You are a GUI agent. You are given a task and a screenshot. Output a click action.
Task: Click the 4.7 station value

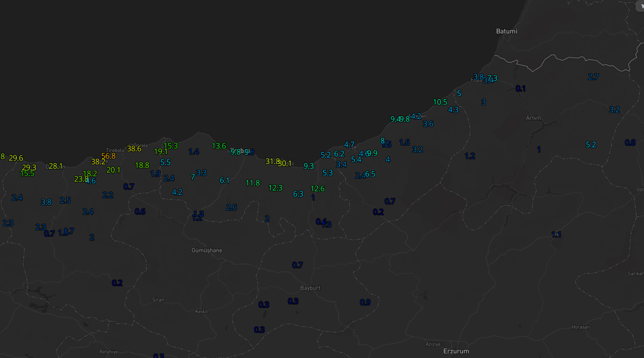[x=349, y=145]
